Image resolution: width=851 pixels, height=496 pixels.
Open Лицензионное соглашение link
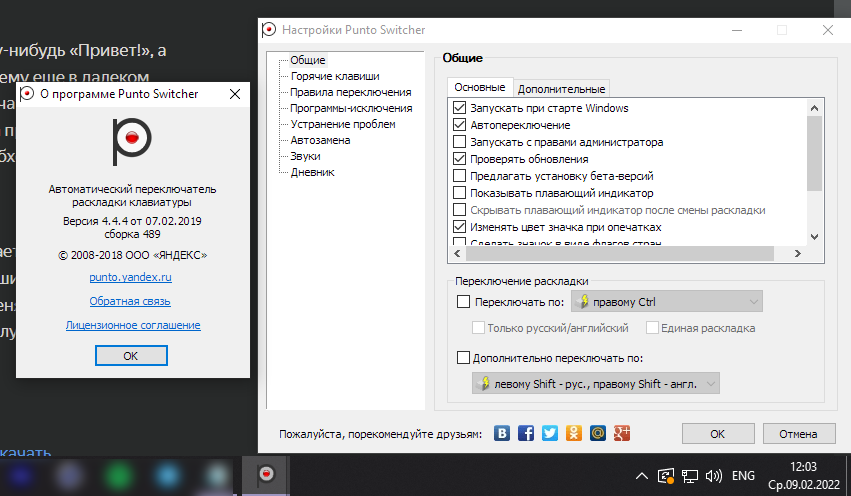coord(133,325)
